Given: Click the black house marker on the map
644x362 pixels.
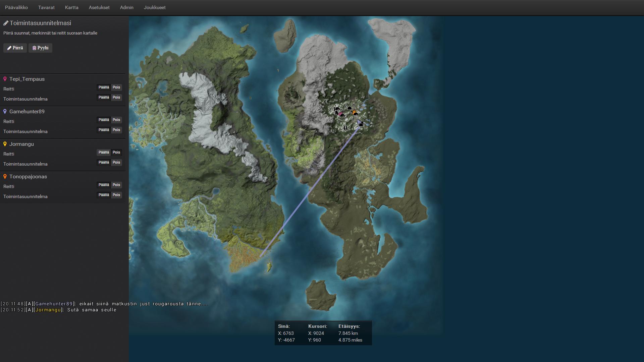Looking at the screenshot, I should 350,108.
